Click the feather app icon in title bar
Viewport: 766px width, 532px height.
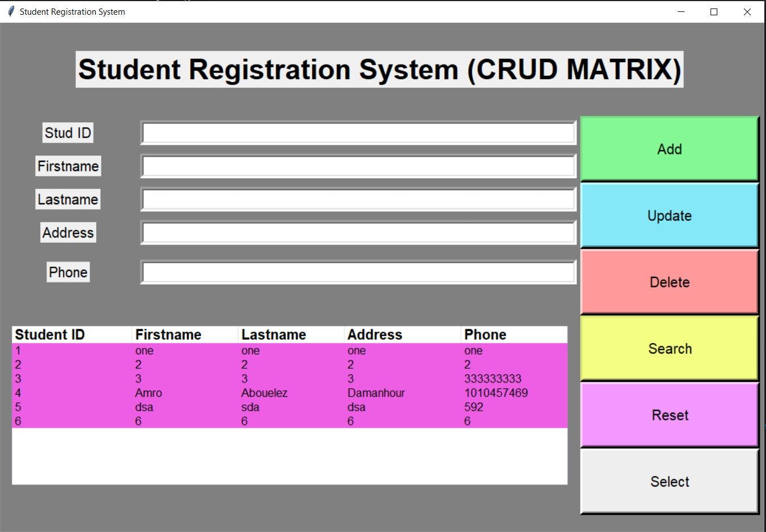pyautogui.click(x=11, y=11)
